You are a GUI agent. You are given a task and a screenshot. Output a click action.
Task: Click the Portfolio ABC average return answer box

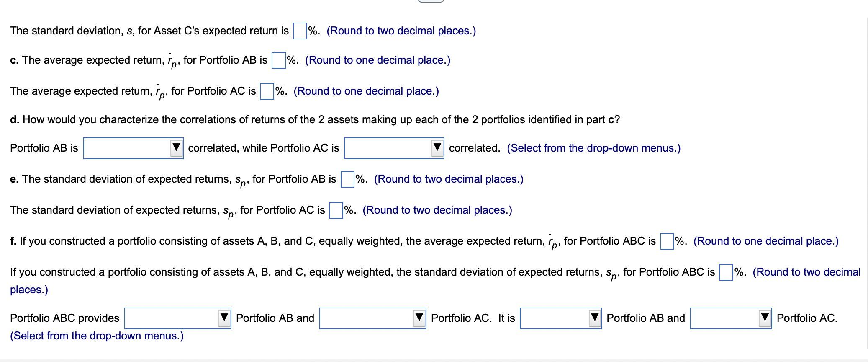667,240
